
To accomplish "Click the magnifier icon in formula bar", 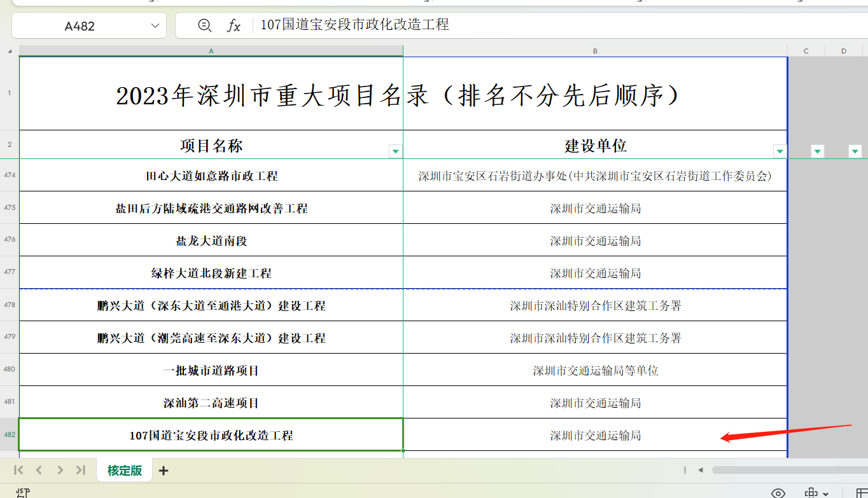I will (x=204, y=25).
